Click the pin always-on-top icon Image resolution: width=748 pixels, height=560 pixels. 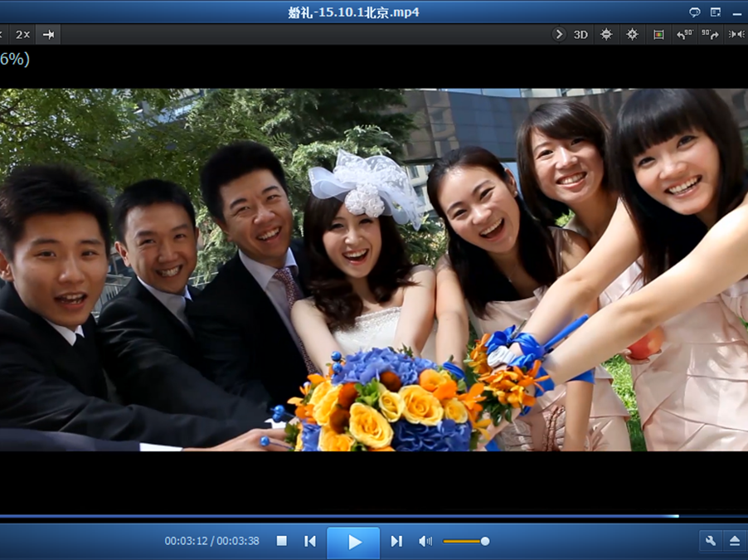point(49,35)
